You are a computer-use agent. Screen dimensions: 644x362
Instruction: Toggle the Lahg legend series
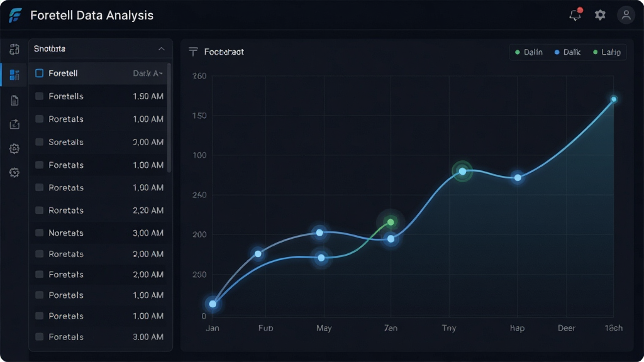tap(607, 52)
